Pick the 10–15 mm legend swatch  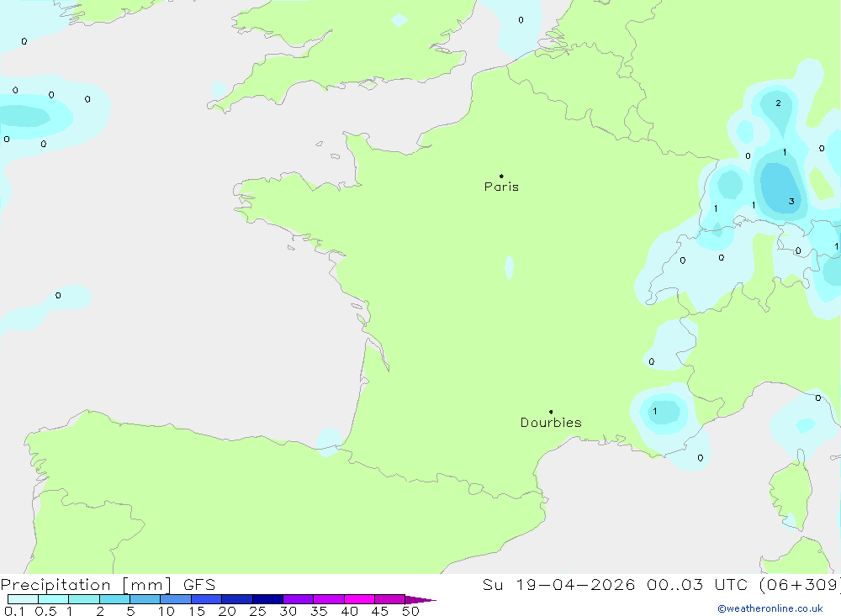176,599
